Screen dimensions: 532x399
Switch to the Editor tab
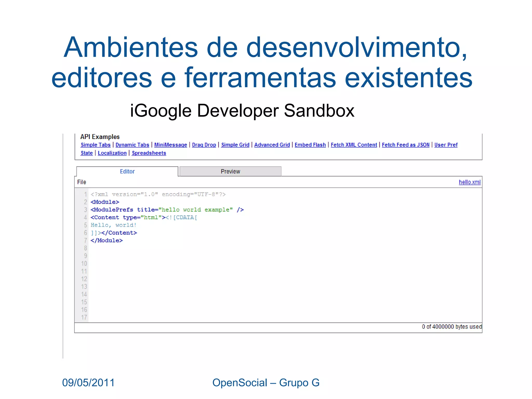(127, 171)
